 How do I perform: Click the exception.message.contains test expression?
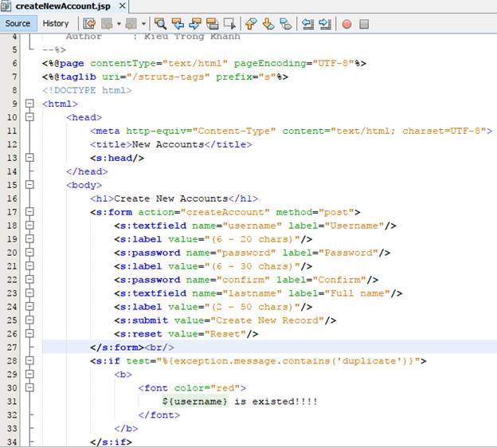click(x=288, y=361)
